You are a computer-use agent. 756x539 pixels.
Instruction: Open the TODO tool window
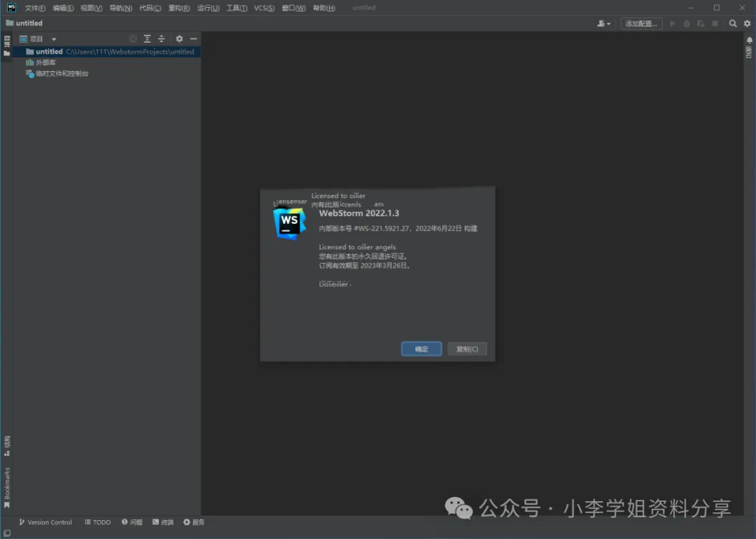pos(98,522)
